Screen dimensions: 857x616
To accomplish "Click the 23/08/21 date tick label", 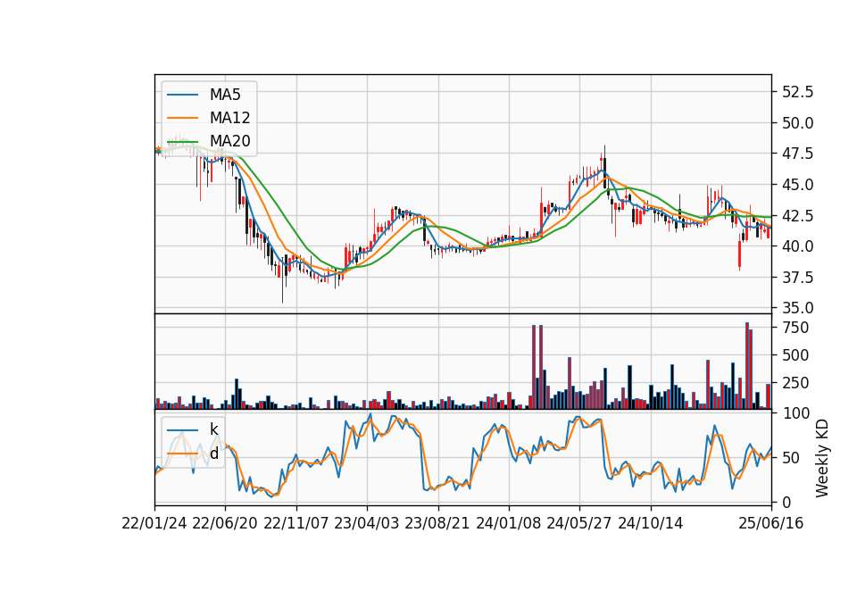I will [437, 524].
